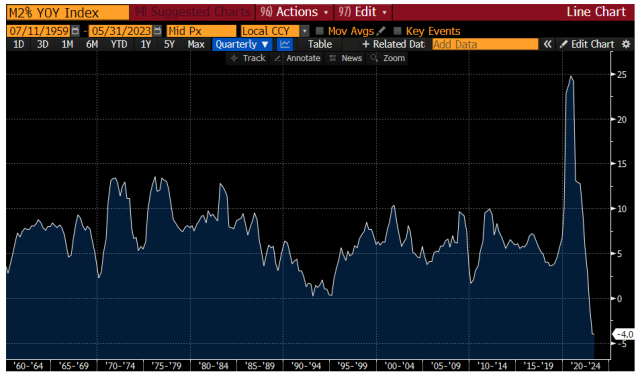Click the Table view button

320,44
